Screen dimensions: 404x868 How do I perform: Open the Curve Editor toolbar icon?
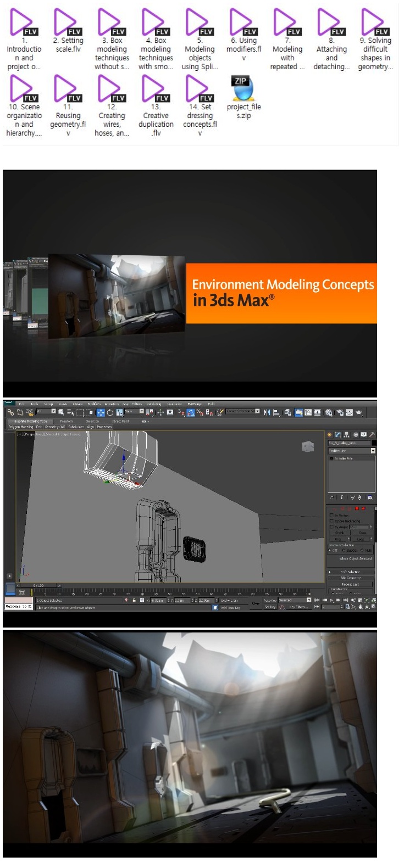tap(308, 412)
